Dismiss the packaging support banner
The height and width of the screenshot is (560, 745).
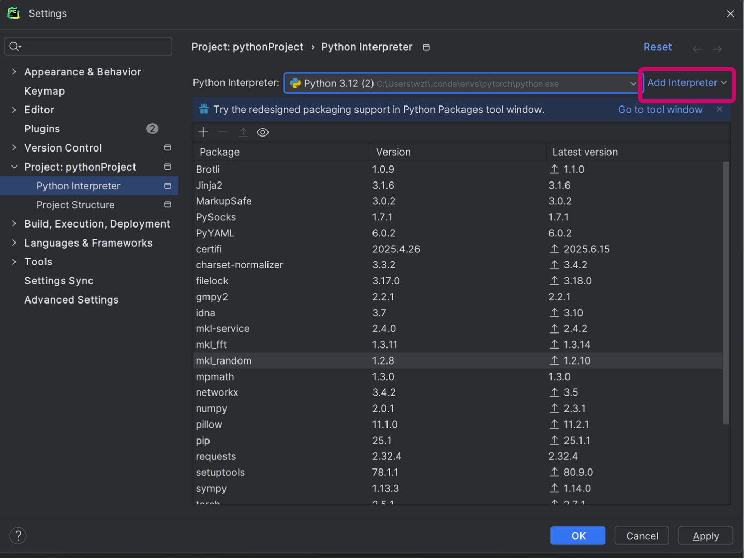click(720, 109)
